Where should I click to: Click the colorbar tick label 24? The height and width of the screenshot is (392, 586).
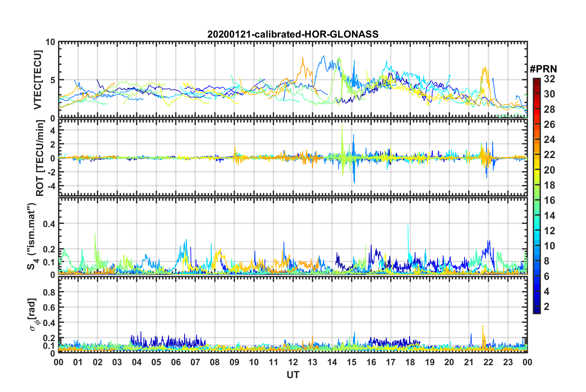click(x=549, y=140)
